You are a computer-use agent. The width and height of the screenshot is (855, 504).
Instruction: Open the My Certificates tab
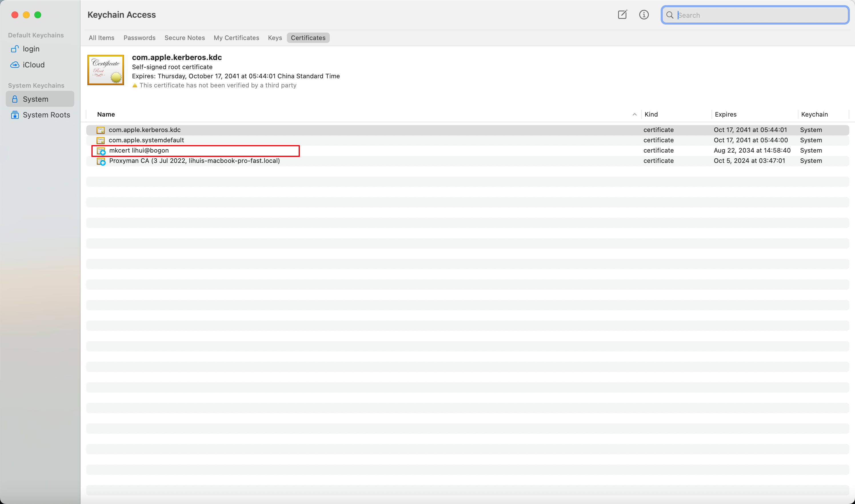[x=236, y=38]
